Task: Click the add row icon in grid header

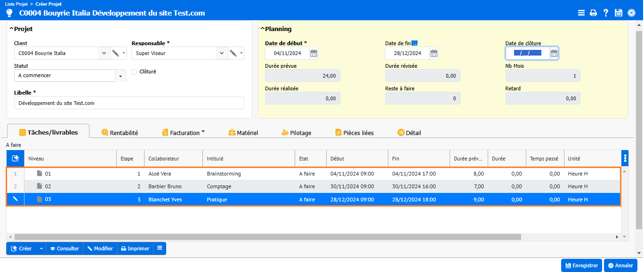Action: coord(15,159)
